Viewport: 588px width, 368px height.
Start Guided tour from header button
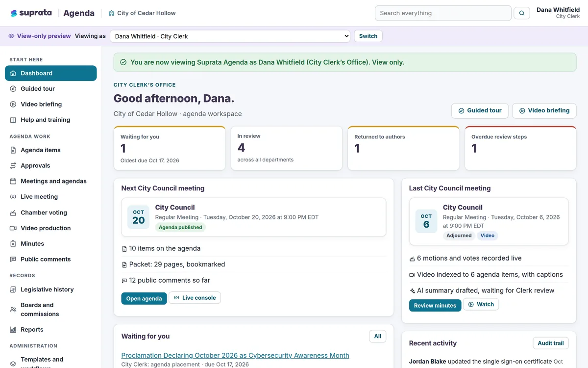480,111
